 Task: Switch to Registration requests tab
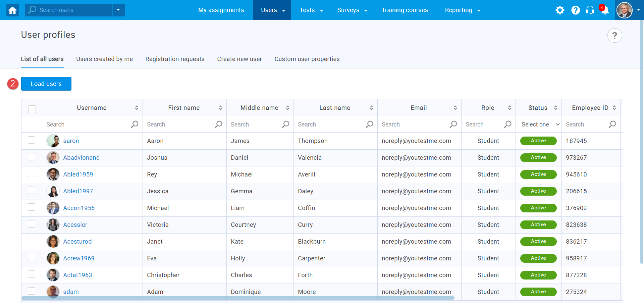point(175,59)
